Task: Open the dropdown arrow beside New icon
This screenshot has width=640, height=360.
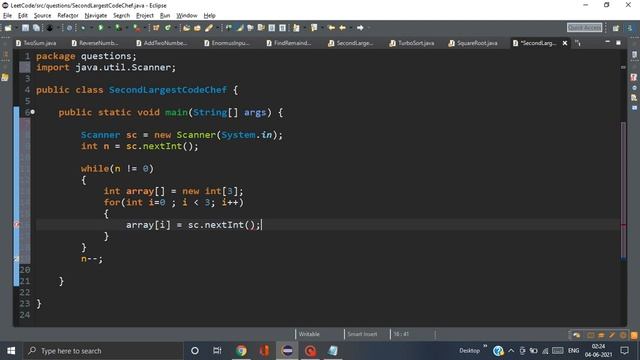Action: (x=16, y=28)
